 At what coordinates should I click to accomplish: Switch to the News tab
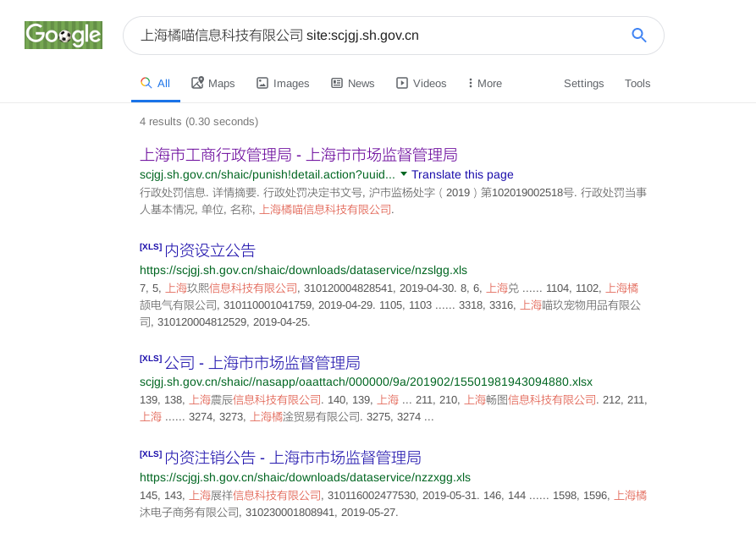(x=361, y=83)
